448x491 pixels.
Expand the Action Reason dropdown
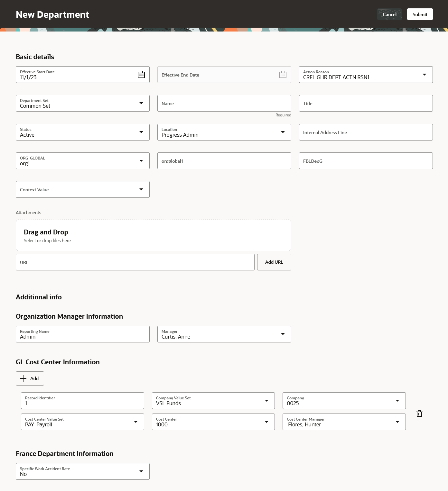click(424, 75)
